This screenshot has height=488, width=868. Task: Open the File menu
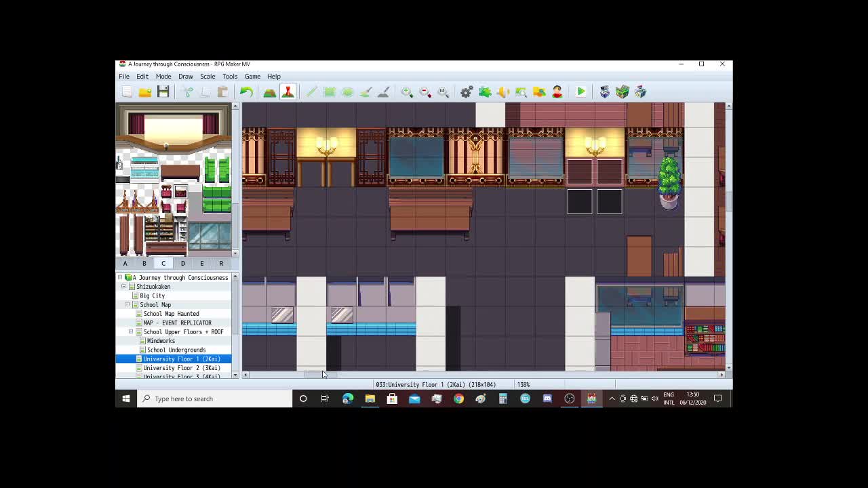tap(124, 76)
